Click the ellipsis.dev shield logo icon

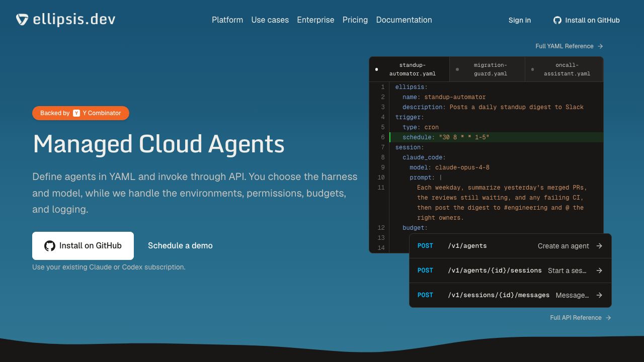pyautogui.click(x=22, y=20)
